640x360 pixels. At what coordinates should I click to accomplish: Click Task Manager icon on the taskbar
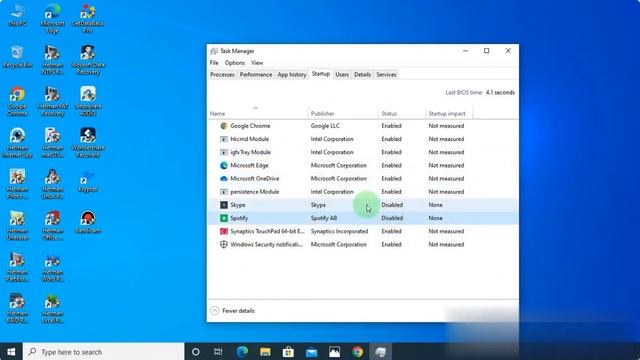(x=381, y=351)
